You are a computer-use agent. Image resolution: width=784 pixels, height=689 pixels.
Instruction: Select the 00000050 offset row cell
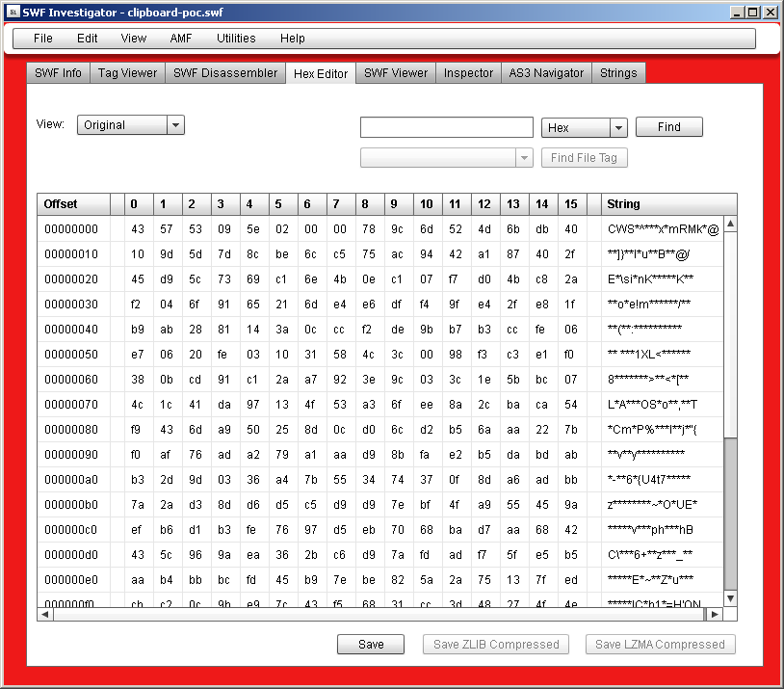(x=72, y=355)
